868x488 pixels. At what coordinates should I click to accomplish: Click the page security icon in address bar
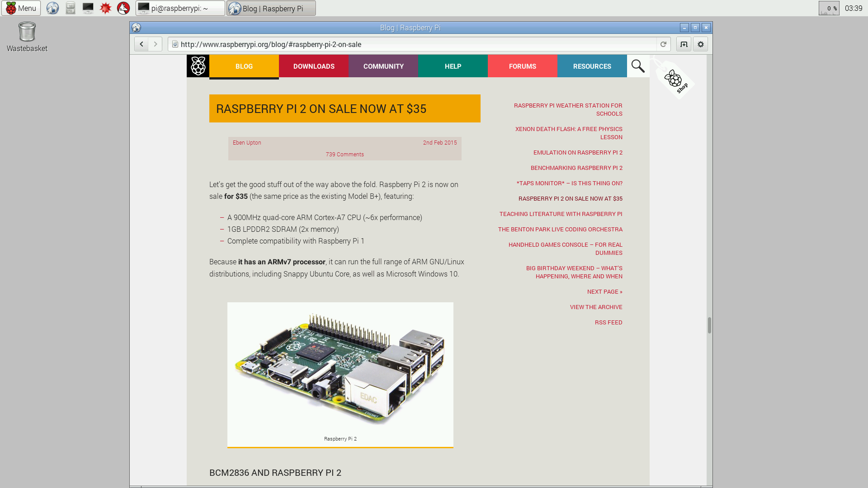(175, 44)
